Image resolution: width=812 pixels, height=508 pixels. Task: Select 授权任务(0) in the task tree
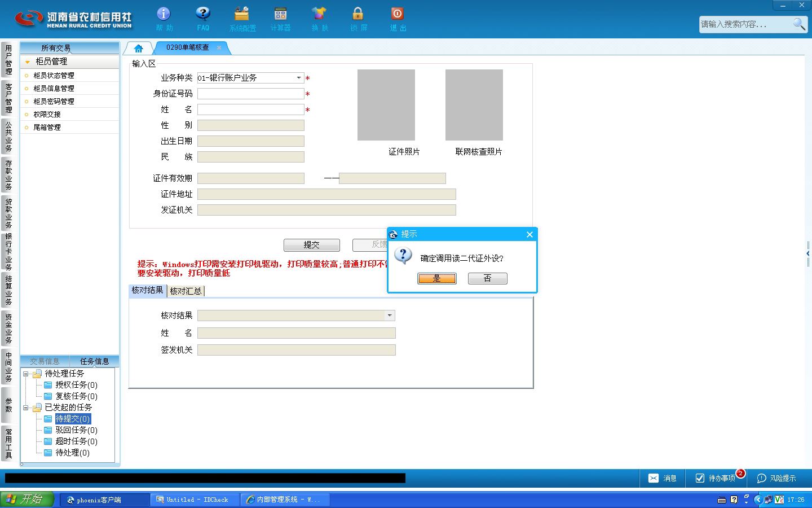(76, 385)
